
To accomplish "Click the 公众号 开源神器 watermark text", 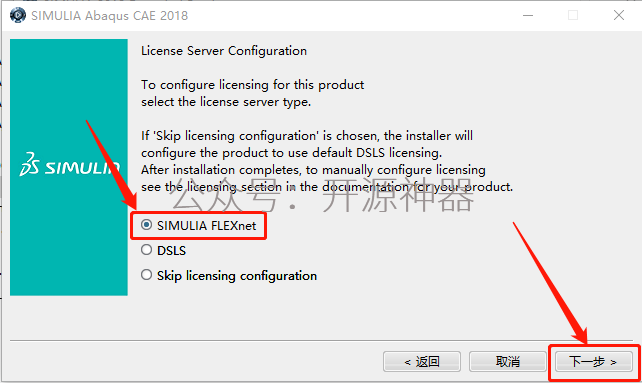I will pyautogui.click(x=322, y=197).
